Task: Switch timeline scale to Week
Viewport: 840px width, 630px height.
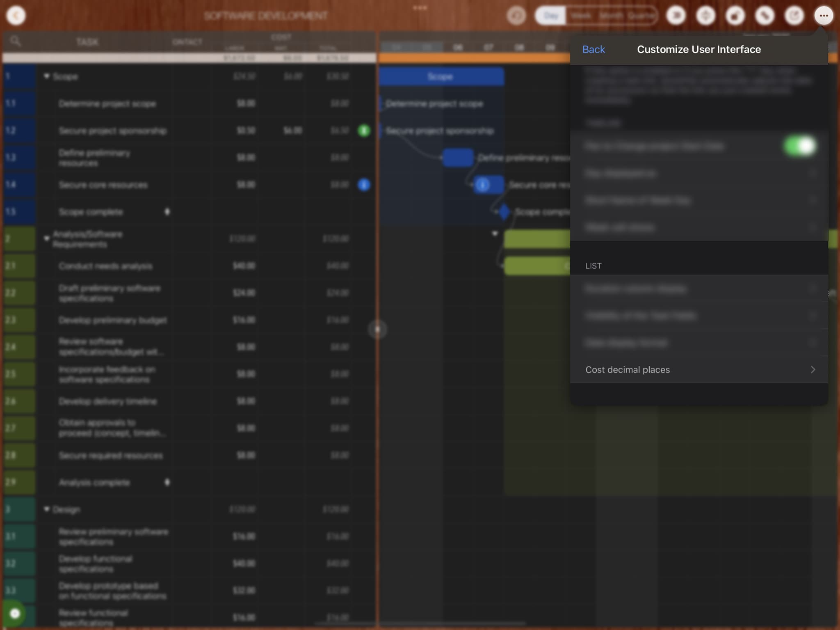Action: tap(581, 16)
